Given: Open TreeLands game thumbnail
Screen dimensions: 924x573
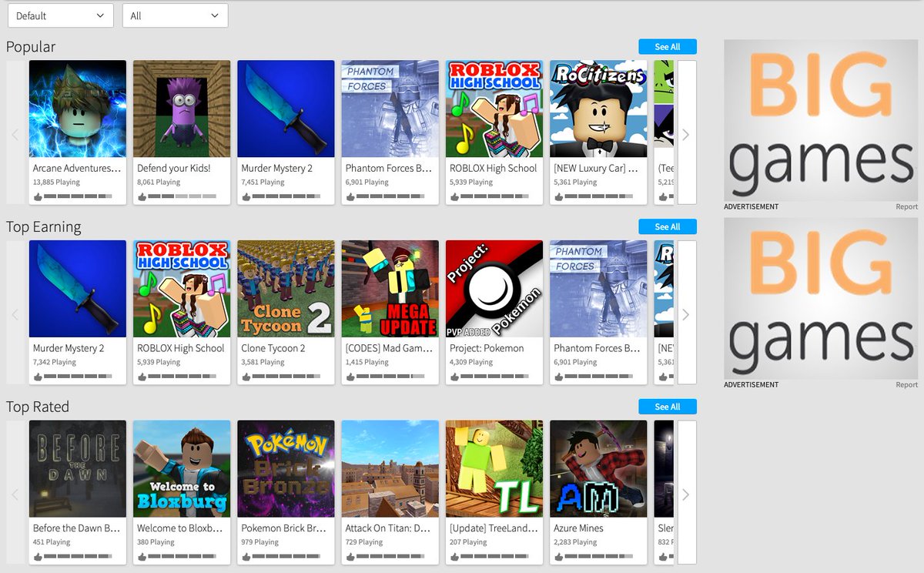Looking at the screenshot, I should 494,469.
